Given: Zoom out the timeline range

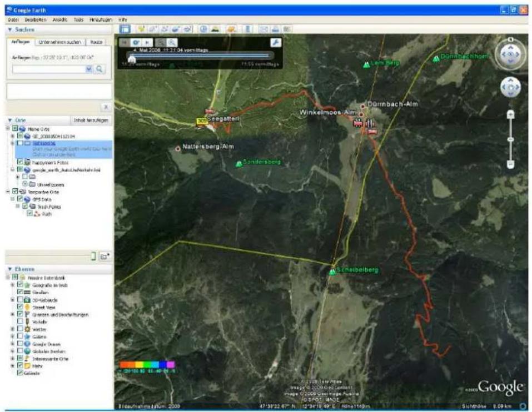Looking at the screenshot, I should coord(161,42).
